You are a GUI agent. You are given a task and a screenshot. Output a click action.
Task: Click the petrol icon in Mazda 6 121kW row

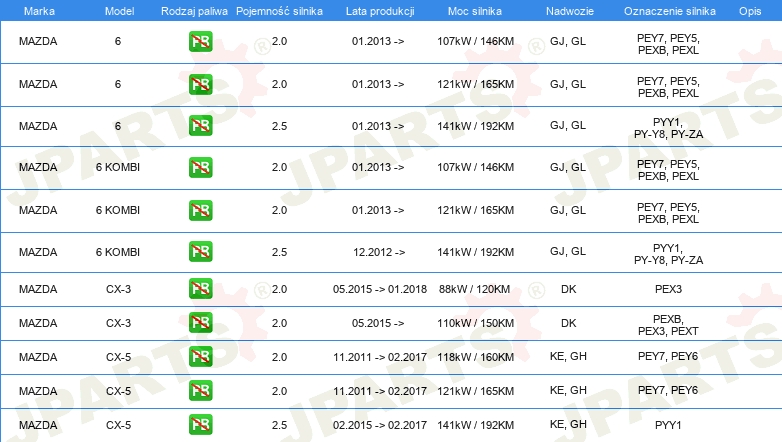point(200,84)
